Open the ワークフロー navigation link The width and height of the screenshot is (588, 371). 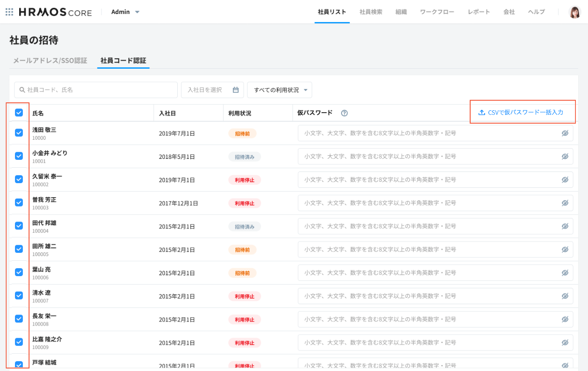pos(437,12)
